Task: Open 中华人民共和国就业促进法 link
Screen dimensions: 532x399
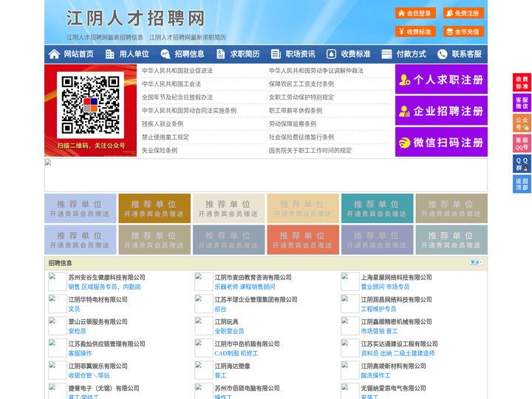Action: point(177,71)
